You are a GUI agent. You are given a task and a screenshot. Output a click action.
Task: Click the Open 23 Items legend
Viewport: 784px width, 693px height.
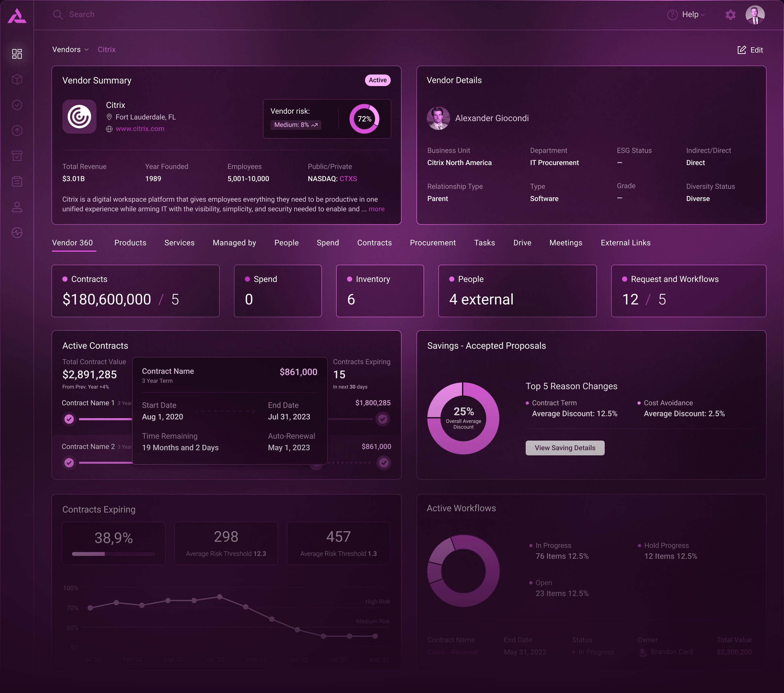point(559,588)
